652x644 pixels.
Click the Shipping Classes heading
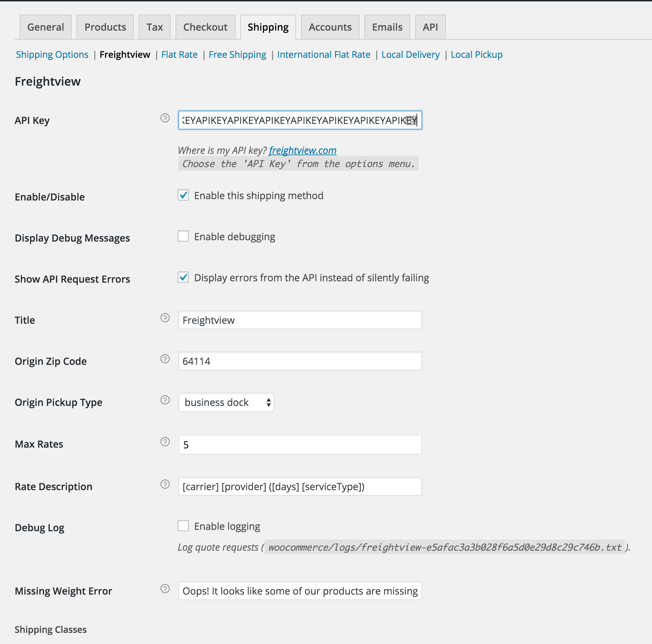[x=51, y=630]
